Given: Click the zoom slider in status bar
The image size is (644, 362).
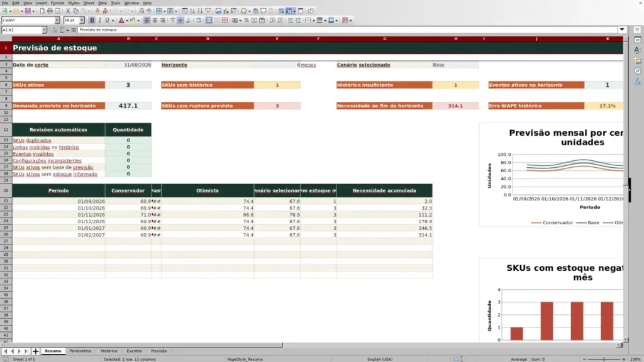Looking at the screenshot, I should [604, 359].
